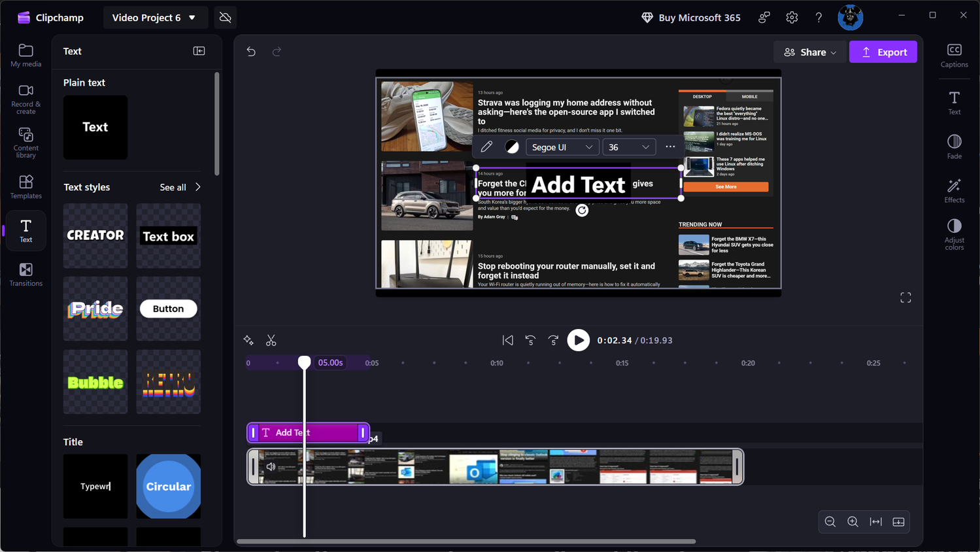Click the pencil edit text icon
The width and height of the screenshot is (980, 552).
point(486,147)
